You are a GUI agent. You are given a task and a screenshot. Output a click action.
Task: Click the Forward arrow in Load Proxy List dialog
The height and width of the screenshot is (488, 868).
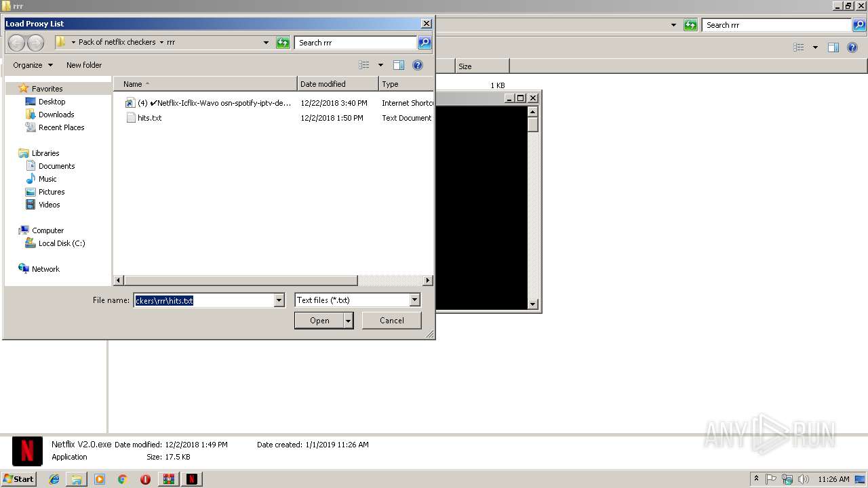35,43
